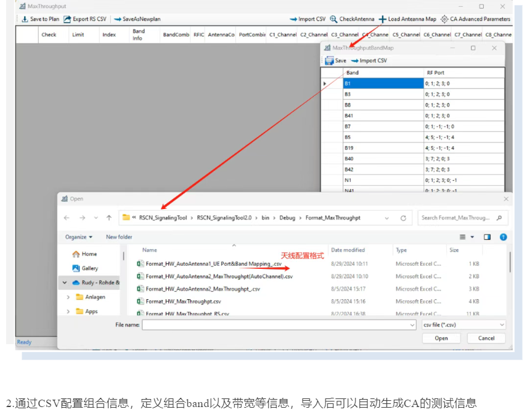
Task: Expand the Anlagen folder tree node
Action: (x=68, y=297)
